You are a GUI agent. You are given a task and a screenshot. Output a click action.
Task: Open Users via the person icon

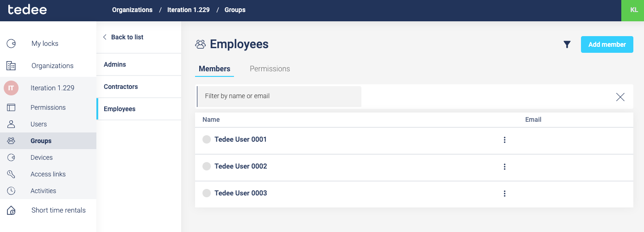(11, 124)
